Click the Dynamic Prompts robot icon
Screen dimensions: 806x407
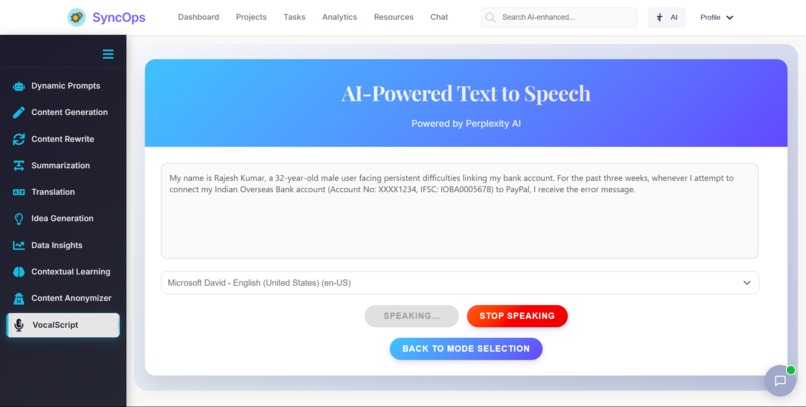tap(19, 86)
